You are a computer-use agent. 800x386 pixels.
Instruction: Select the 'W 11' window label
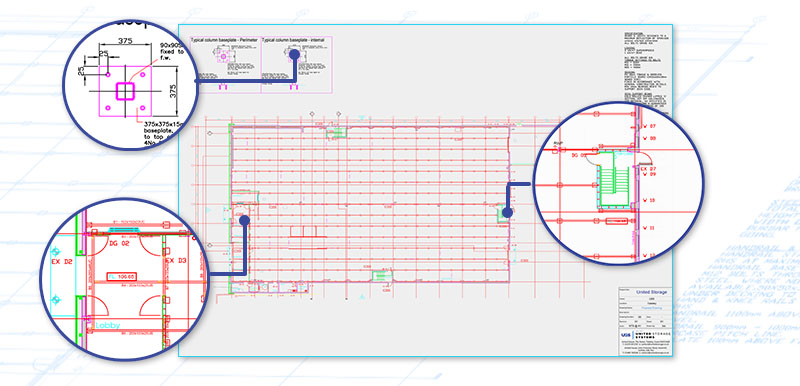point(649,228)
